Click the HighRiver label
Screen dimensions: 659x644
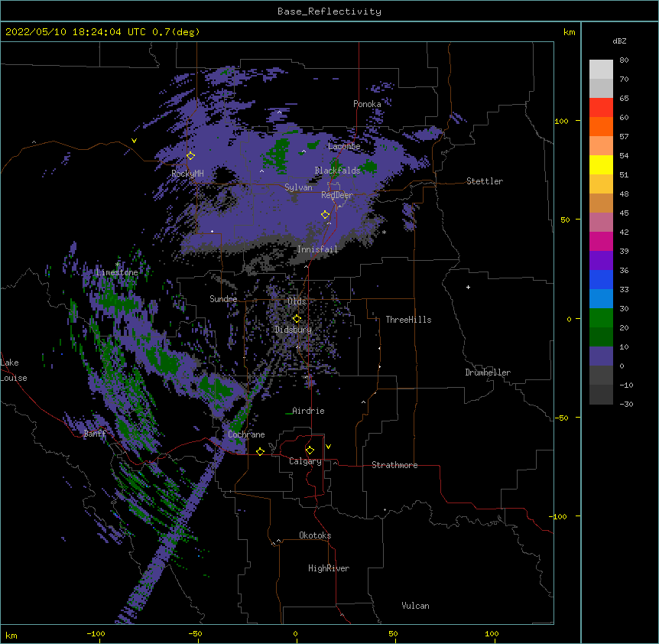point(329,568)
